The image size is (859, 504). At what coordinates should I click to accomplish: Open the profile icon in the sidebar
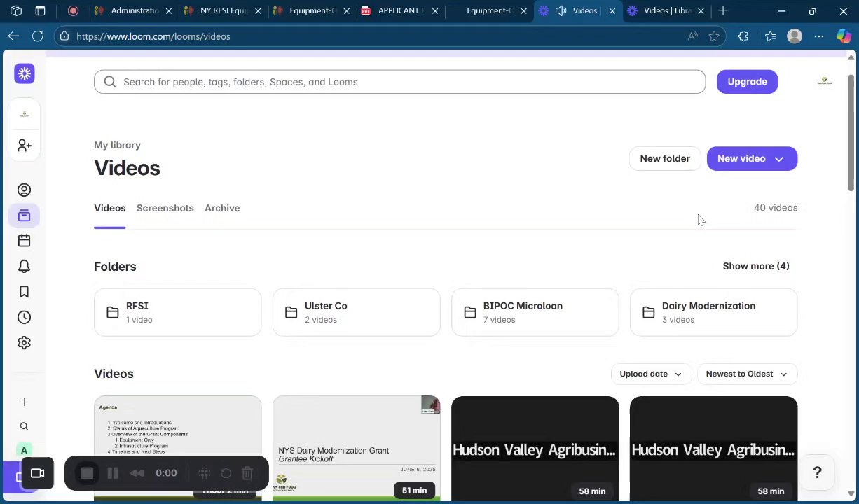click(25, 190)
